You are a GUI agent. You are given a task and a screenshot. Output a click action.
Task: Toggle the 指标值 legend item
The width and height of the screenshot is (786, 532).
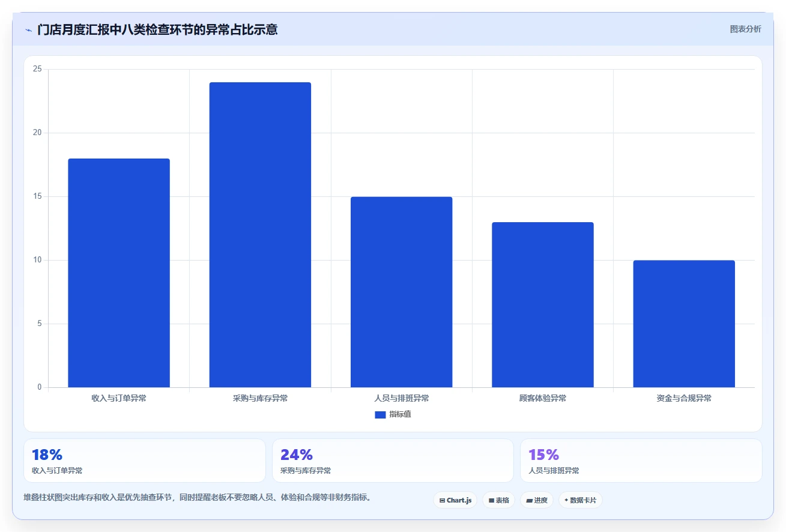393,414
